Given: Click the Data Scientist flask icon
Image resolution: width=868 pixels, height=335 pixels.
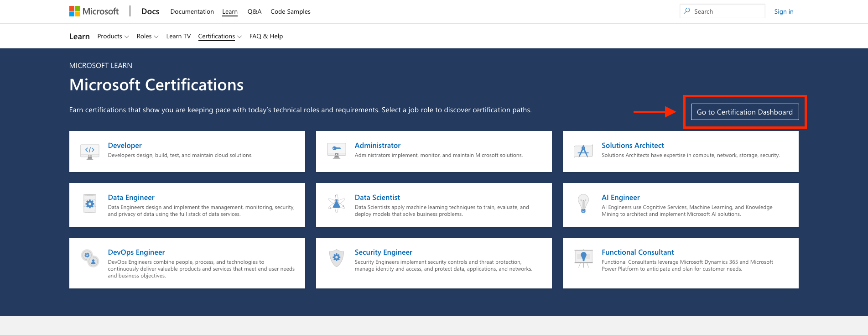Looking at the screenshot, I should tap(337, 204).
